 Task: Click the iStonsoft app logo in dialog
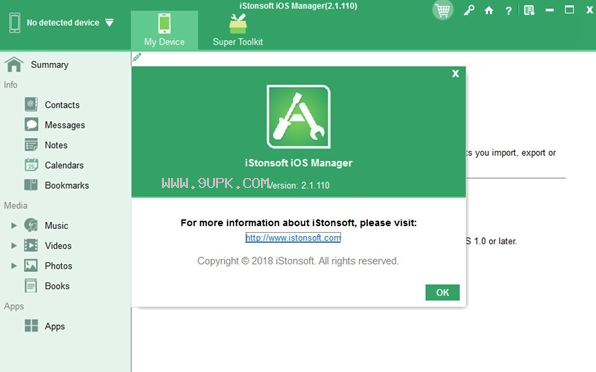point(298,117)
